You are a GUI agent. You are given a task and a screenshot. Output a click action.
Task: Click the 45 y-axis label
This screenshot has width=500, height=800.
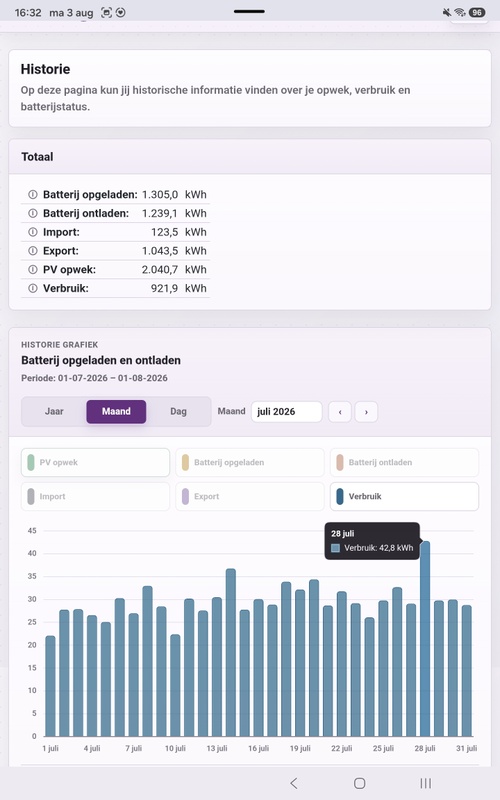(32, 531)
